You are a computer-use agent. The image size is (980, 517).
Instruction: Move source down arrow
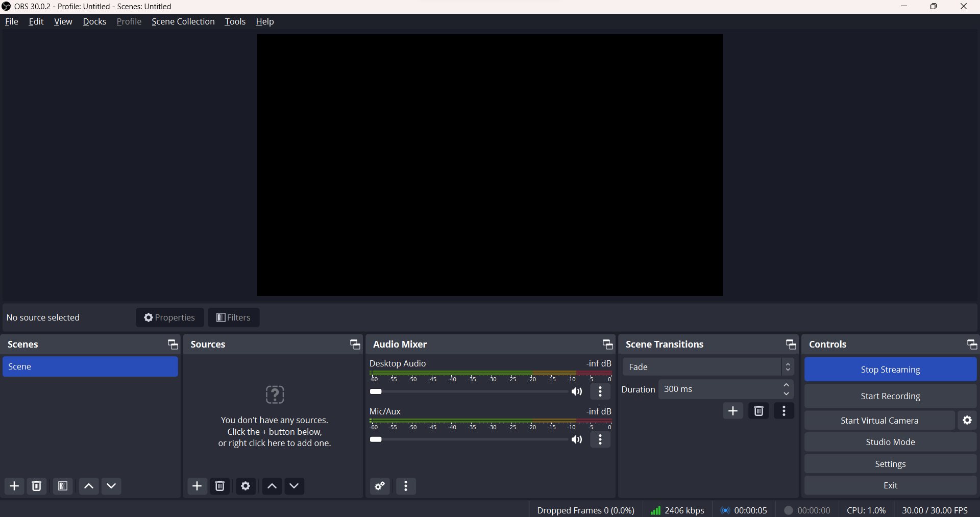(295, 486)
